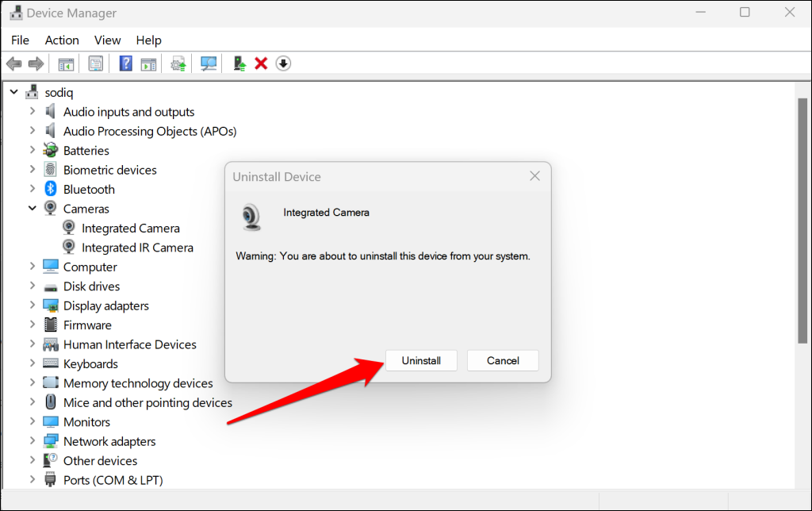Select Integrated IR Camera tree item
The width and height of the screenshot is (812, 511).
pos(137,248)
